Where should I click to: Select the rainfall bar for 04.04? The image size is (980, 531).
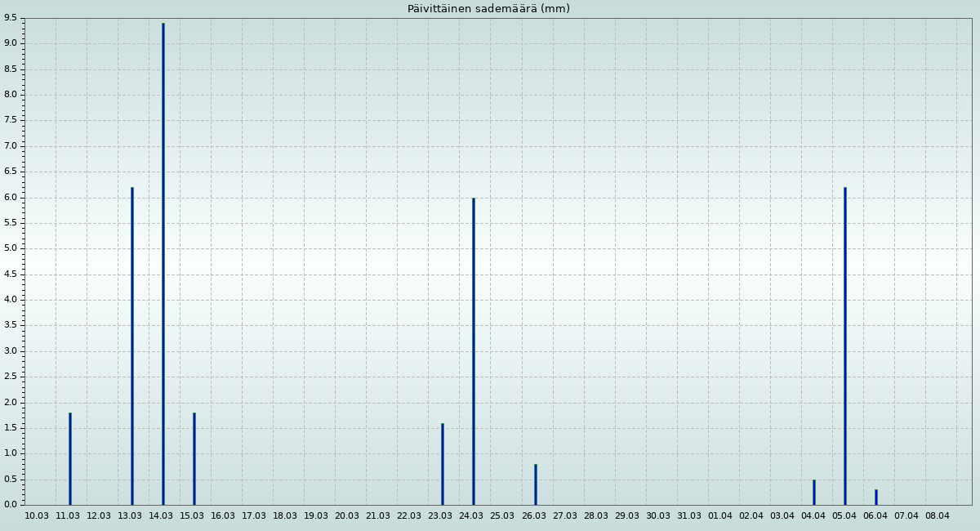point(814,492)
